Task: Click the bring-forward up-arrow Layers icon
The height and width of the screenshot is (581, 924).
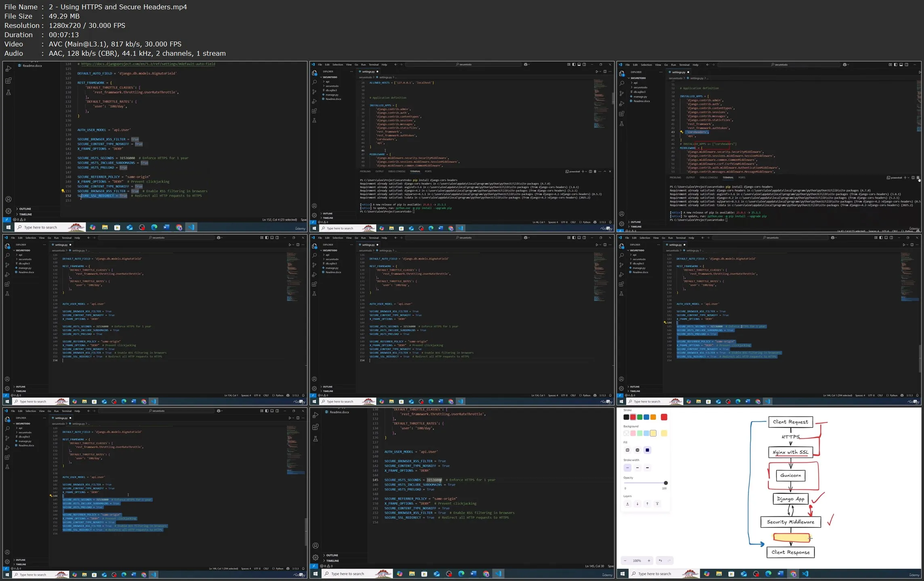Action: 647,504
